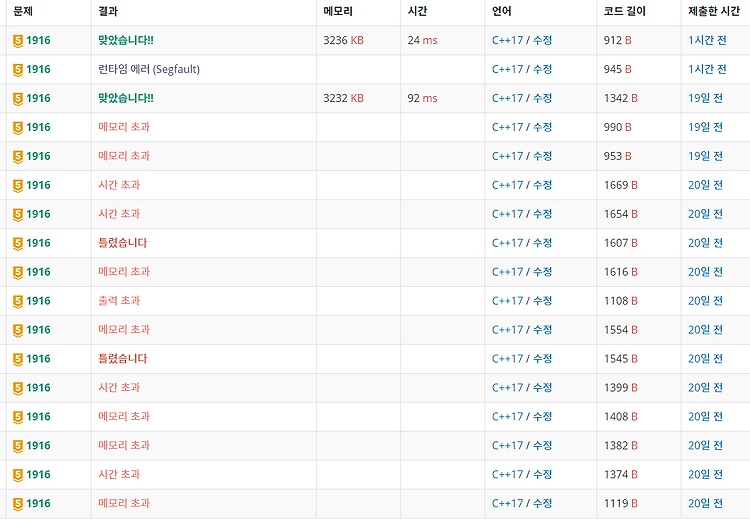Click 수정 for the 1108 B submission

coord(542,301)
